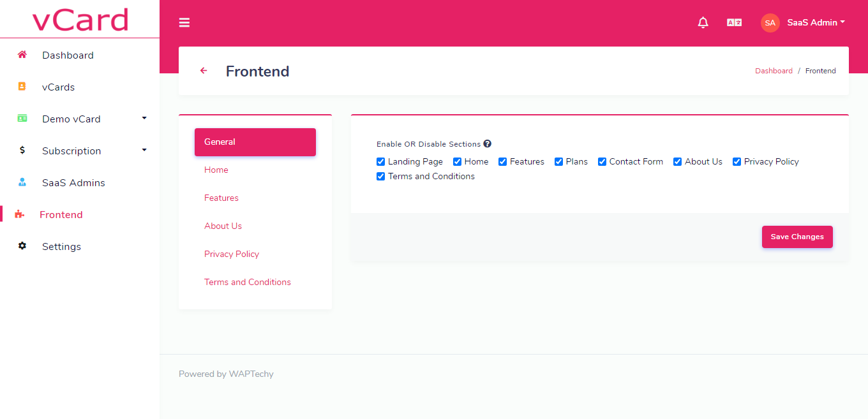Expand the Demo vCard submenu

coord(144,118)
